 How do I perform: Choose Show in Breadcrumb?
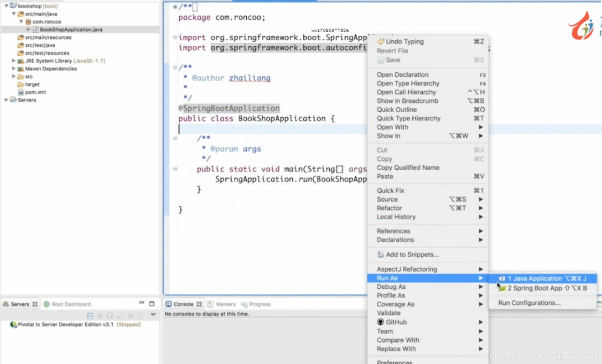[x=428, y=101]
